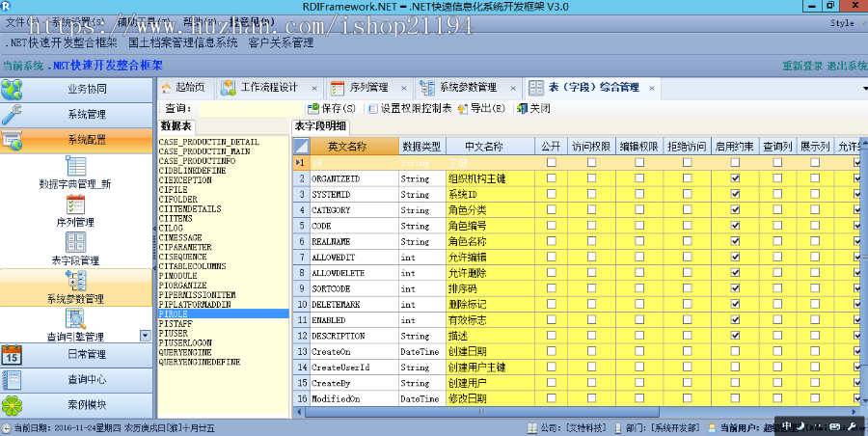Image resolution: width=868 pixels, height=436 pixels.
Task: Click the 系统管理 wrench icon
Action: (x=12, y=115)
